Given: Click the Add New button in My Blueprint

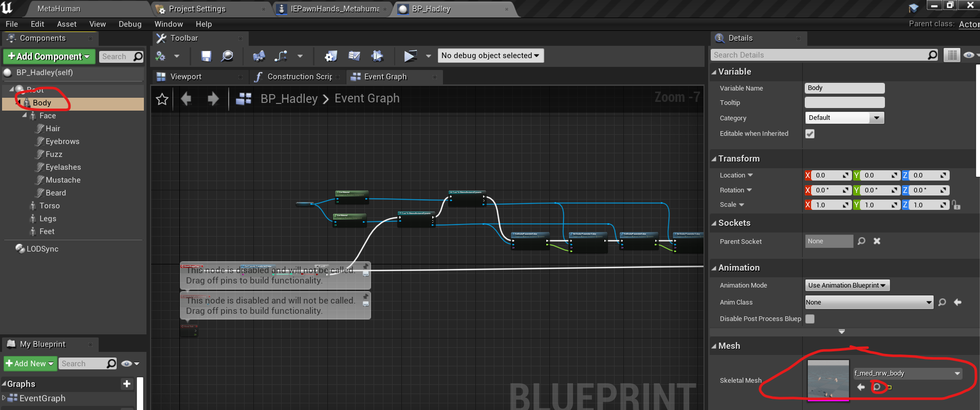Looking at the screenshot, I should (x=30, y=364).
